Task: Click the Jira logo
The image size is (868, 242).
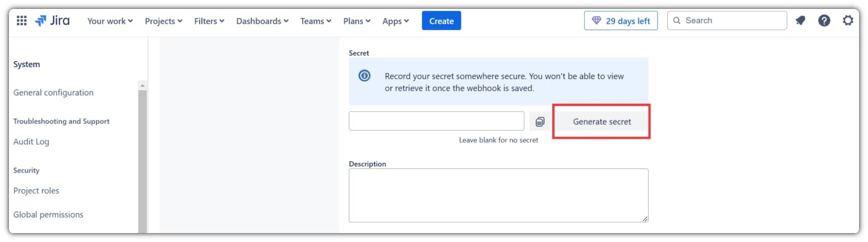Action: [x=52, y=20]
